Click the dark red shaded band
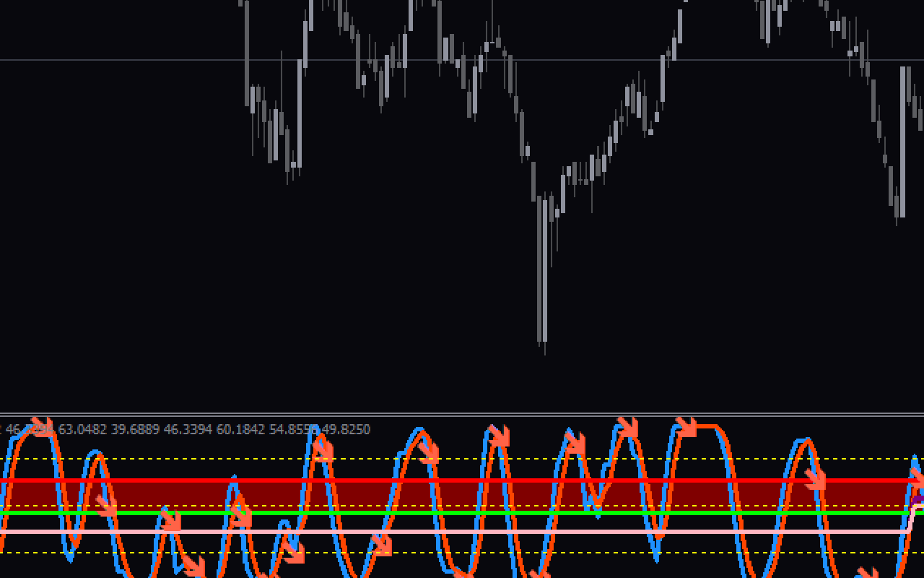This screenshot has width=924, height=578. [462, 495]
